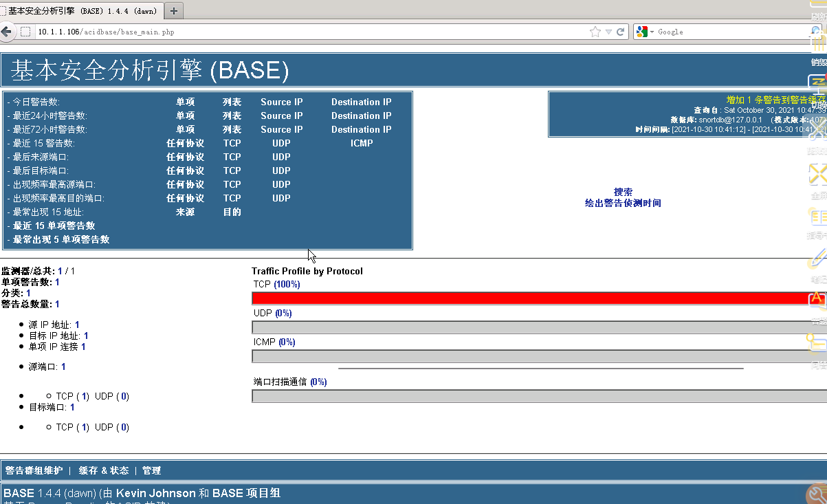This screenshot has height=504, width=827.
Task: Reload the page with the refresh icon
Action: (x=620, y=32)
